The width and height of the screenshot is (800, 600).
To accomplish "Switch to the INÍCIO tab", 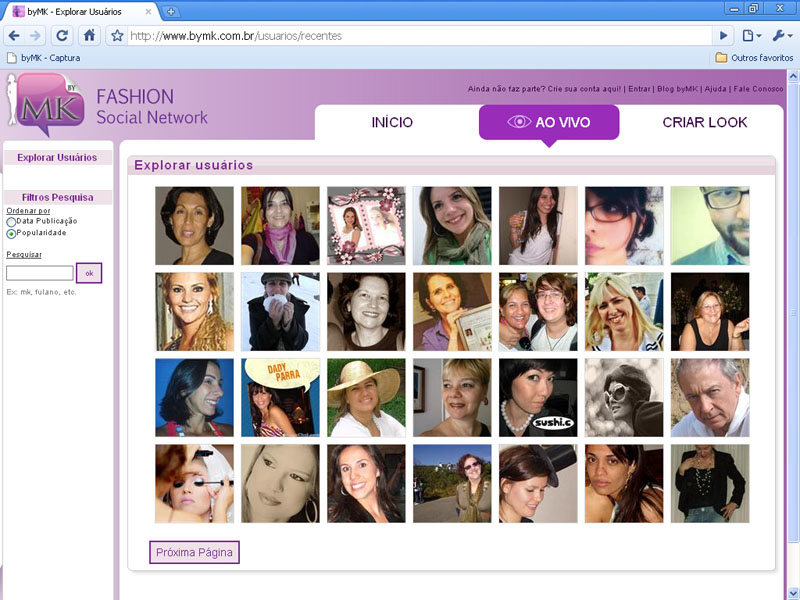I will pyautogui.click(x=392, y=123).
